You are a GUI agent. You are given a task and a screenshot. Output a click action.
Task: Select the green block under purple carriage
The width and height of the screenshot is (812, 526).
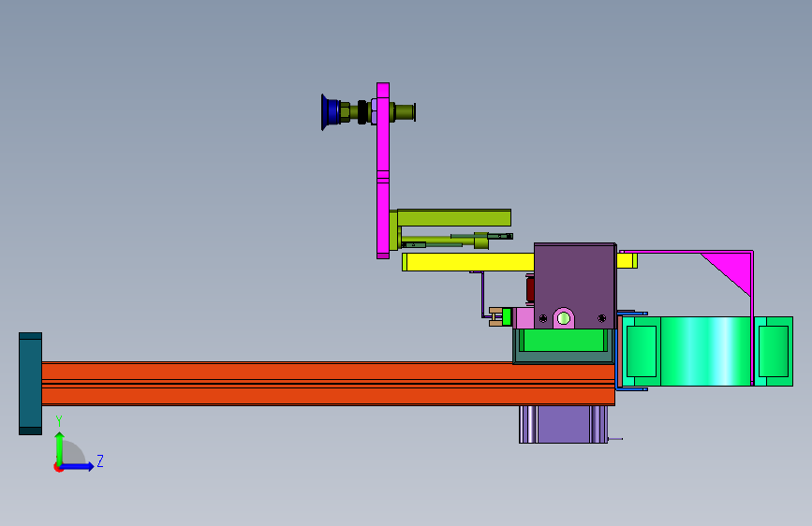pyautogui.click(x=564, y=340)
